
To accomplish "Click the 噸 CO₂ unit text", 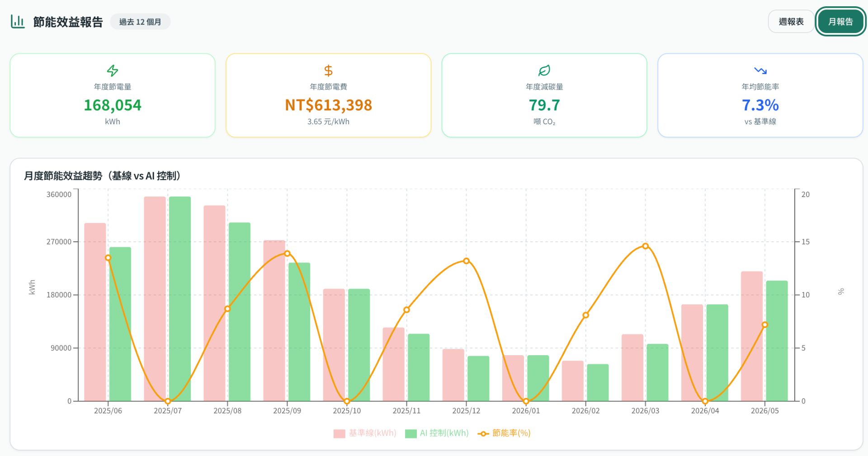I will tap(544, 122).
